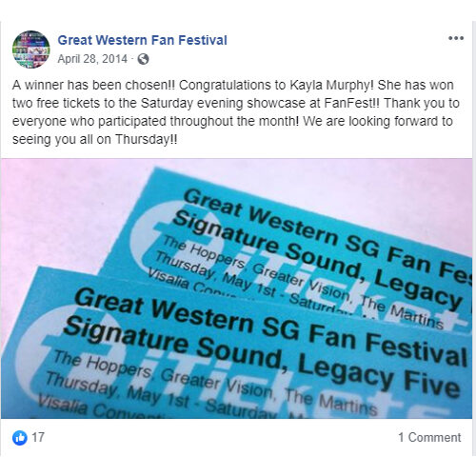Open the blue tickets photo

(x=236, y=288)
